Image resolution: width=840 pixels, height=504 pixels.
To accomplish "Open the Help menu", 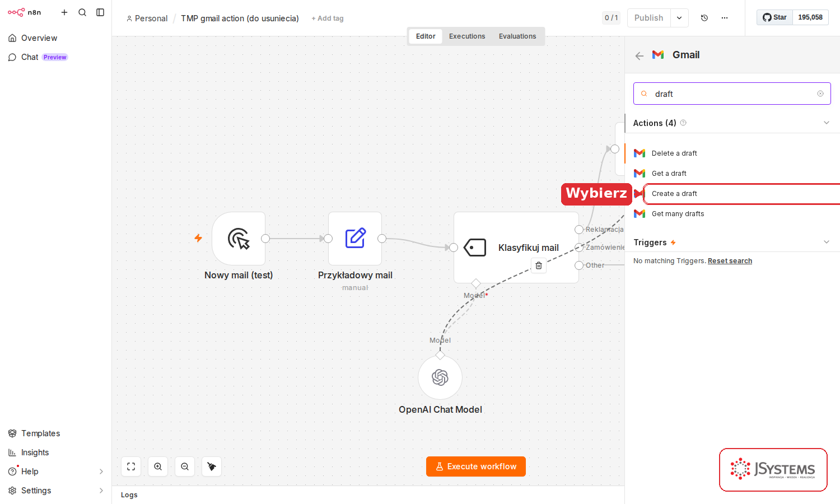I will [30, 472].
